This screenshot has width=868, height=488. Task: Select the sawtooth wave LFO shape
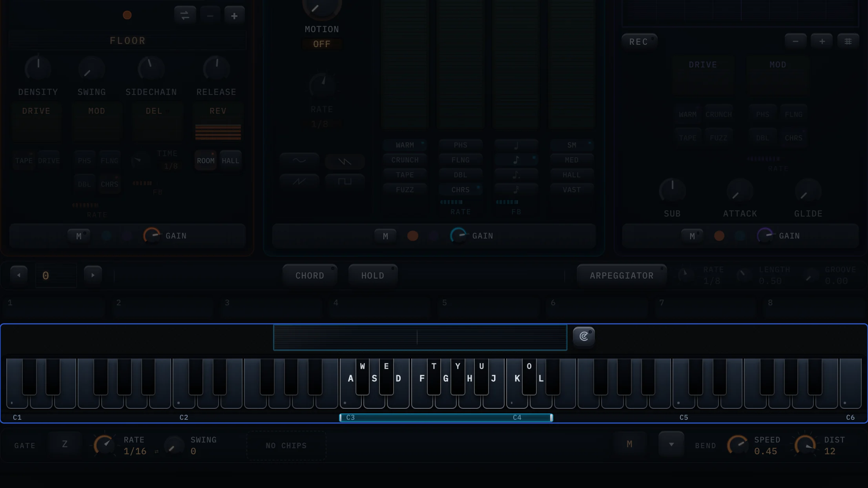[345, 161]
